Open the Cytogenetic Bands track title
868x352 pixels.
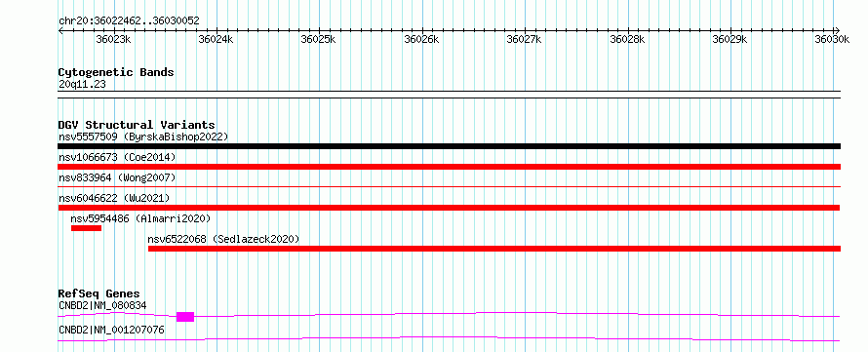pos(116,72)
